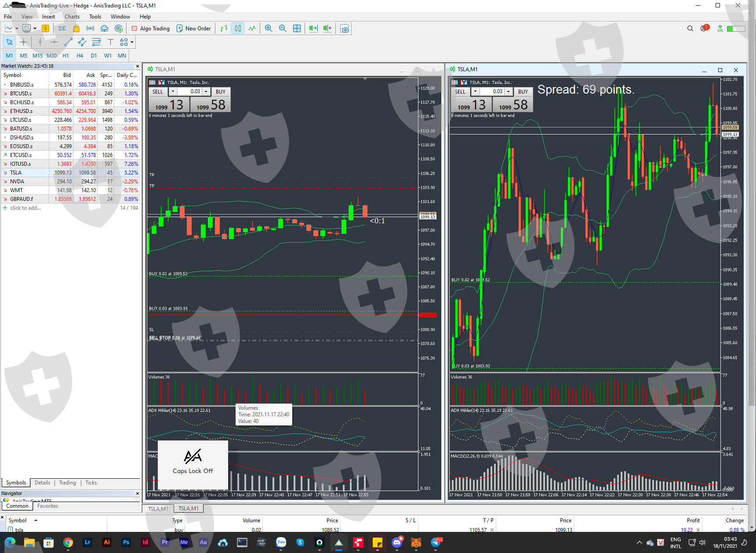Open Telegram from the taskbar
The height and width of the screenshot is (553, 756).
436,542
